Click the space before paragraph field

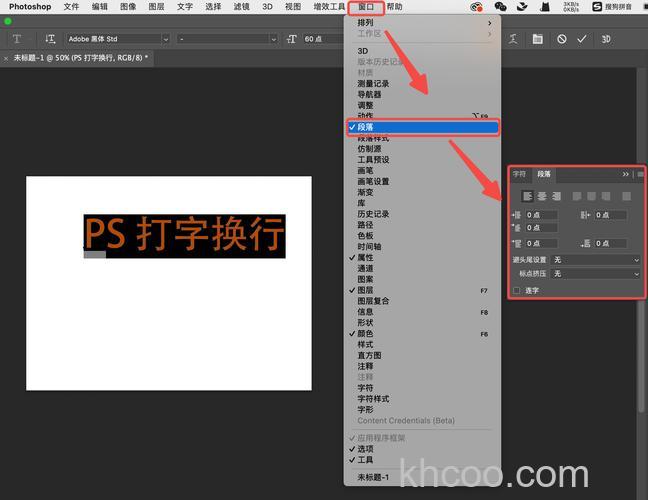(x=542, y=243)
